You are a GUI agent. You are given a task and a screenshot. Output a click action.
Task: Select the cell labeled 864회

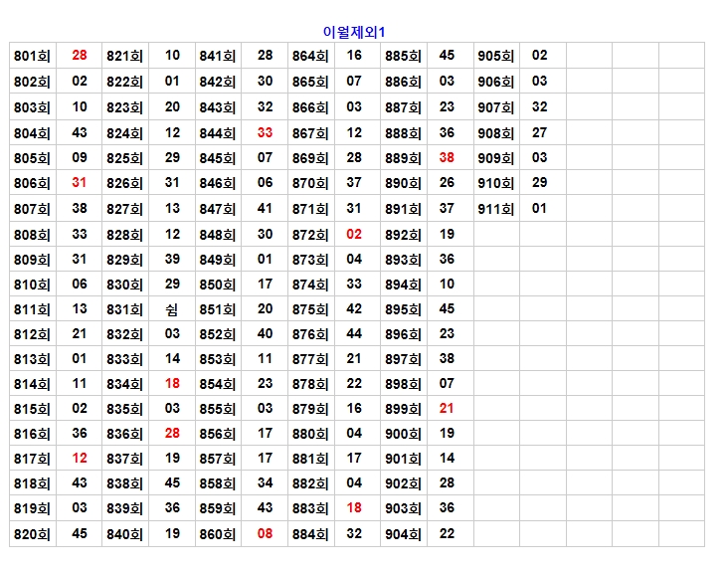coord(310,56)
